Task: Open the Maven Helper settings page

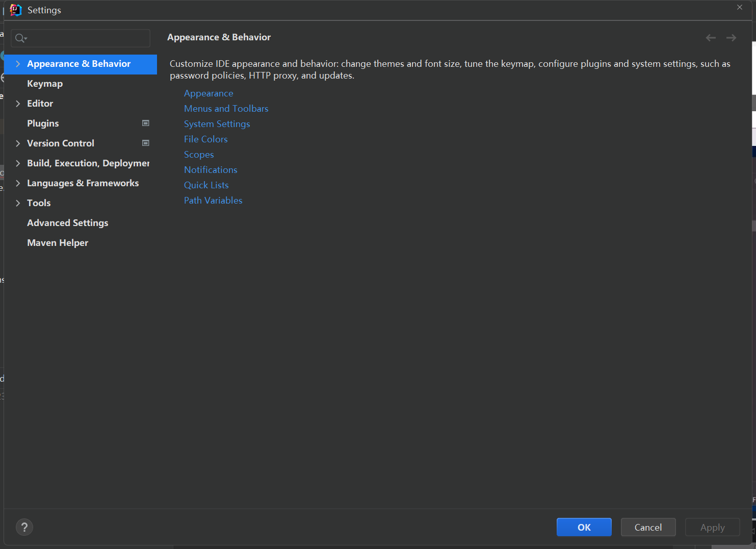Action: pyautogui.click(x=58, y=243)
